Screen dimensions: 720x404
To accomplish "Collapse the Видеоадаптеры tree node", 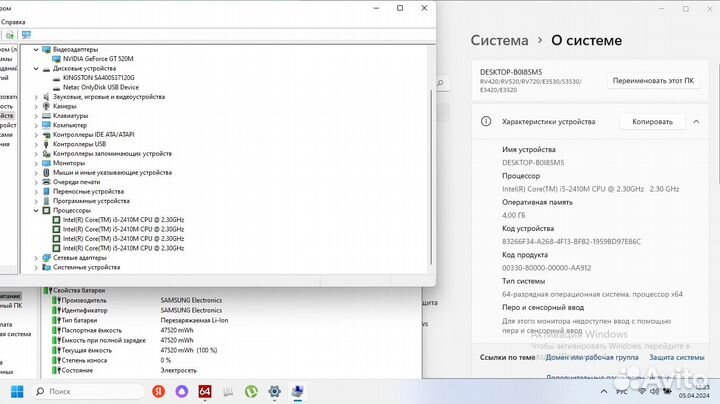I will [36, 49].
